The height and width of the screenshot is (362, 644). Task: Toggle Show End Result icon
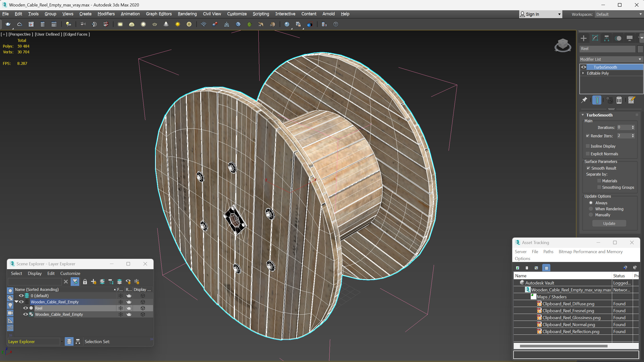[597, 100]
